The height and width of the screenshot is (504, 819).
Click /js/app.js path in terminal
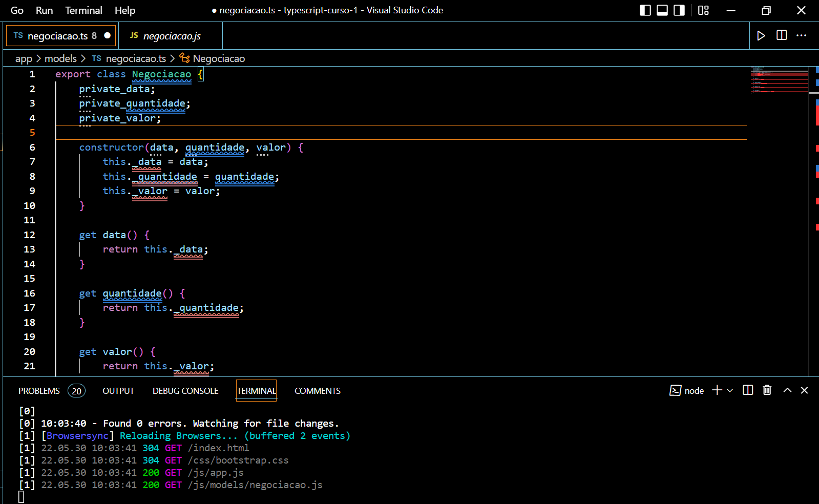click(x=216, y=473)
